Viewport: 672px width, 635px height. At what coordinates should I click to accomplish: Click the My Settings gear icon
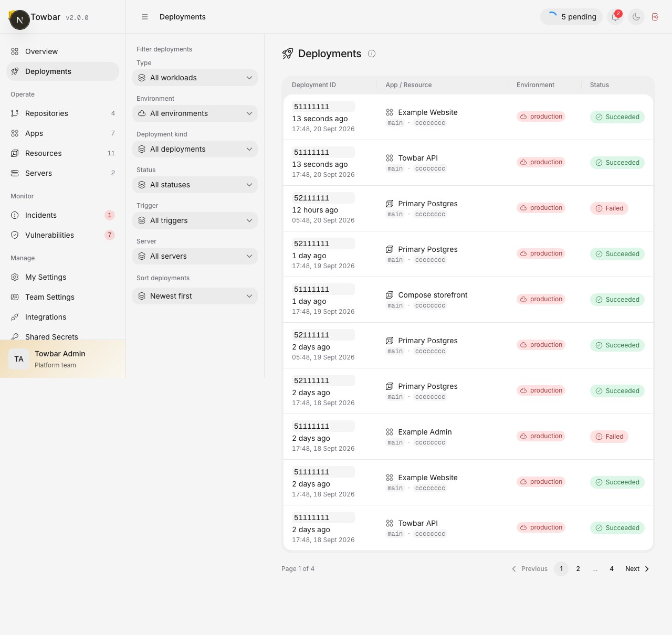point(15,277)
